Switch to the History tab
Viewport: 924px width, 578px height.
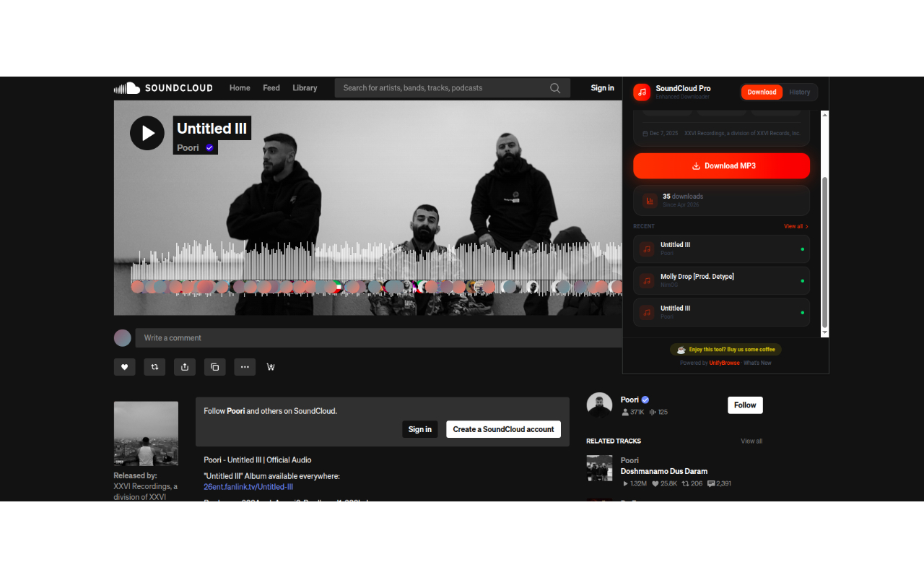[x=800, y=92]
